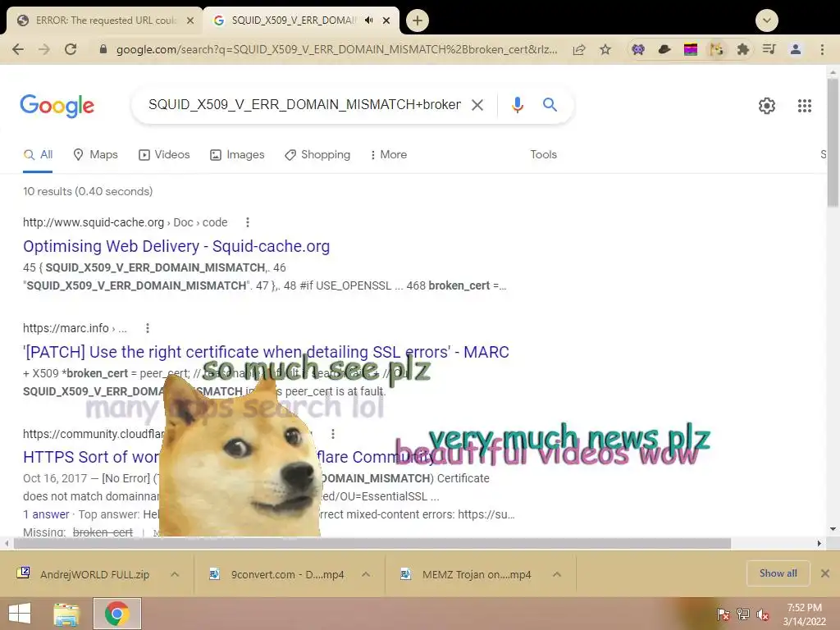Open Action Center flag tray icon
Image resolution: width=840 pixels, height=630 pixels.
pos(724,614)
